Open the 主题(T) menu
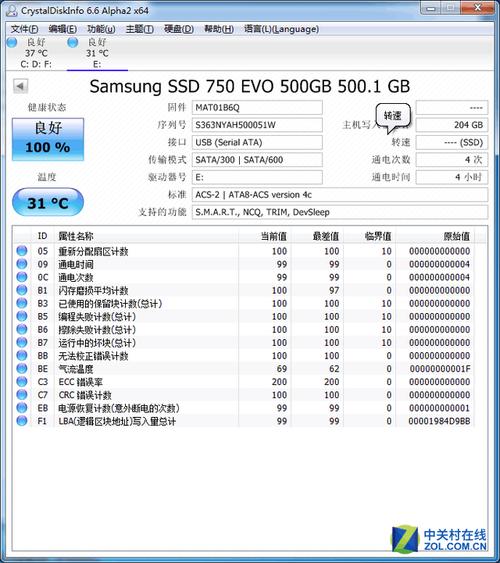The image size is (500, 563). (x=140, y=29)
